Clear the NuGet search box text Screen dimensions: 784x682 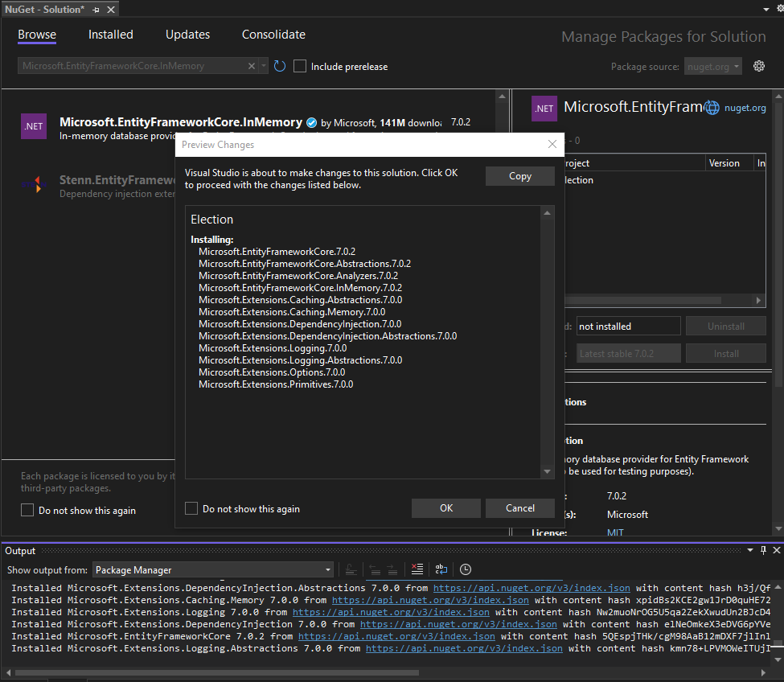[252, 66]
